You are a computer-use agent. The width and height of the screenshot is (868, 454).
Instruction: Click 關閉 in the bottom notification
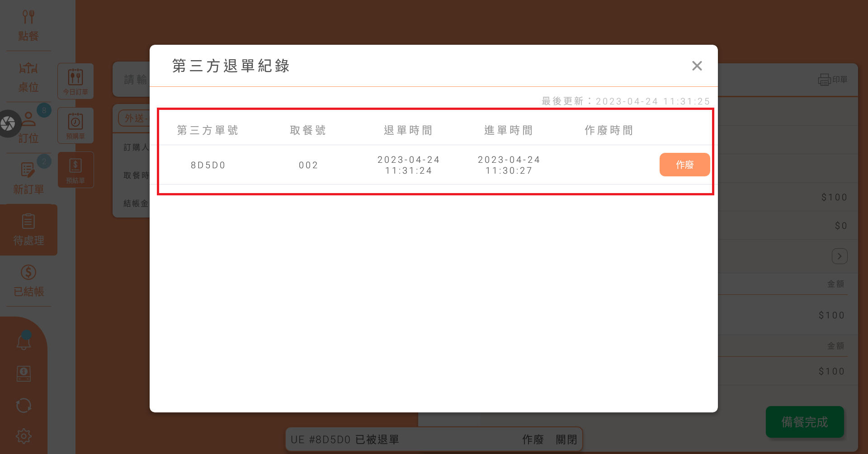point(566,440)
